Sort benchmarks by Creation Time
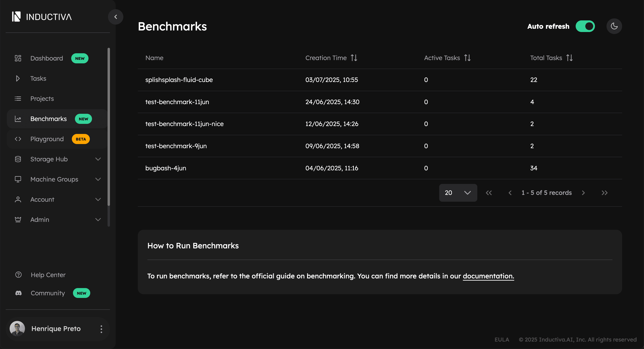 click(x=354, y=57)
